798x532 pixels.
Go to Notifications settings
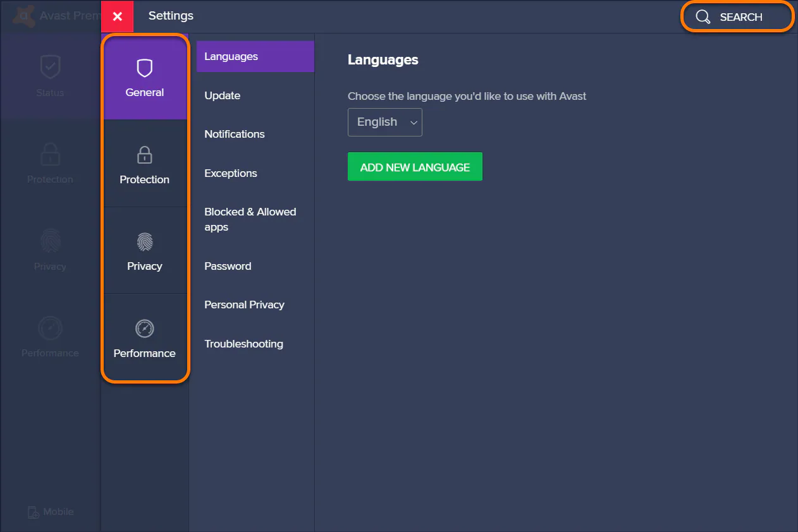[x=235, y=134]
